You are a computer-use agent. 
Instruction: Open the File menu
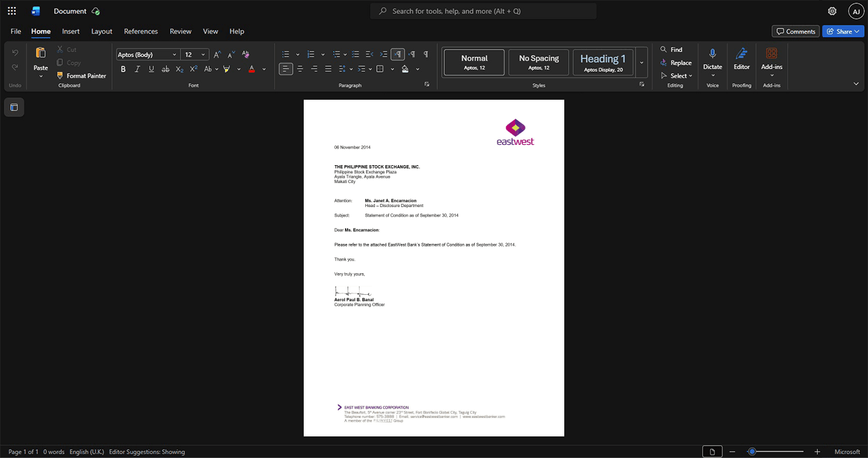(16, 31)
